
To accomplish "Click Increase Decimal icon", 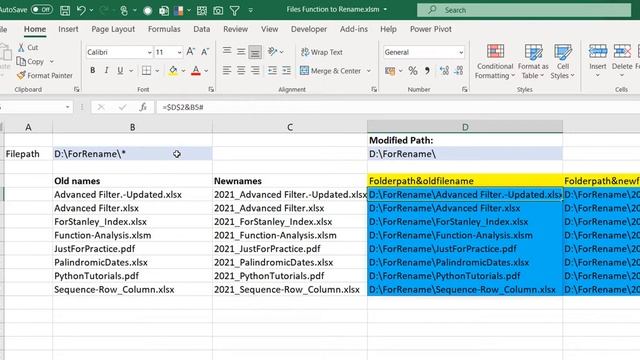I will point(444,71).
